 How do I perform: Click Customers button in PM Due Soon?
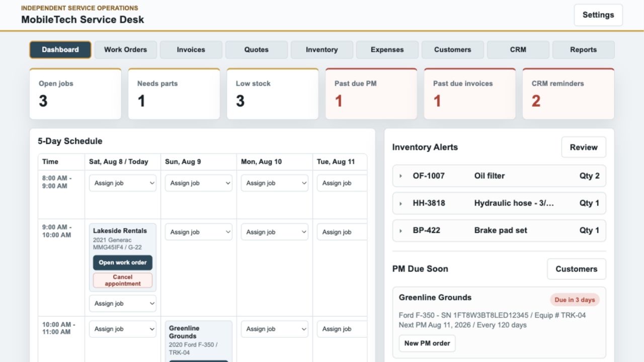click(x=577, y=269)
